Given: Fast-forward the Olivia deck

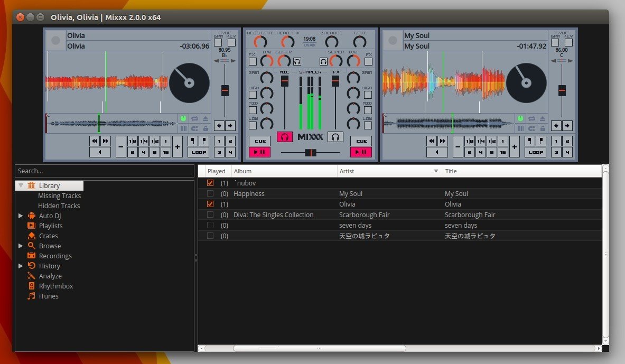Looking at the screenshot, I should 105,141.
